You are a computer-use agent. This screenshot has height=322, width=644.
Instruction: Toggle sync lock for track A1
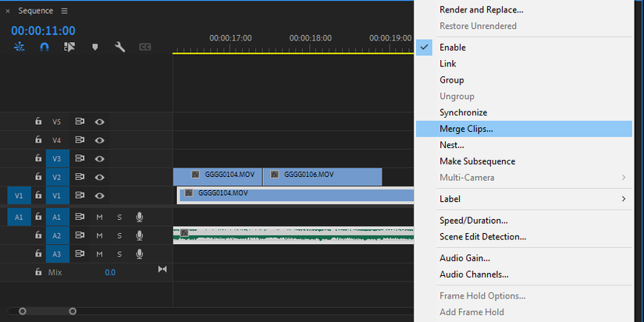(x=80, y=217)
